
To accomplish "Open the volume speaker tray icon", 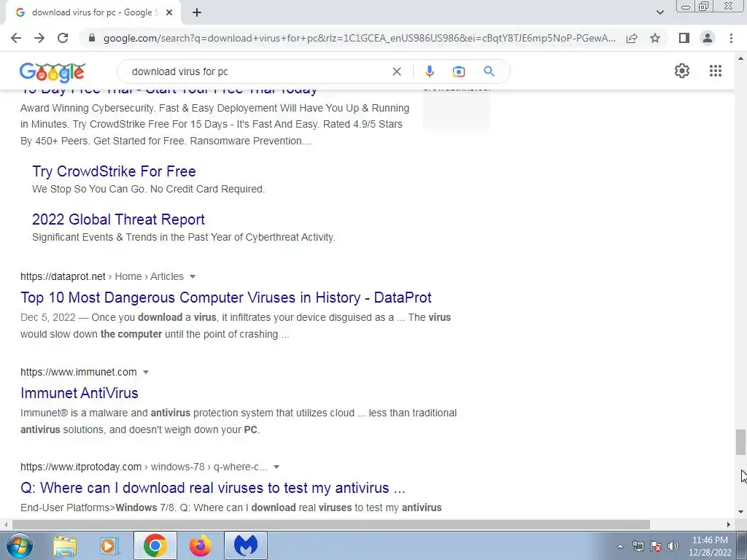I will 673,546.
